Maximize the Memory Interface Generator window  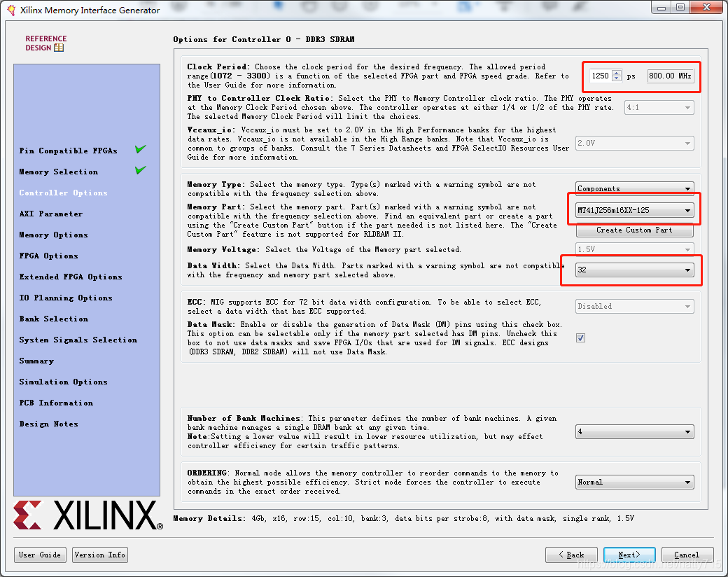coord(680,7)
